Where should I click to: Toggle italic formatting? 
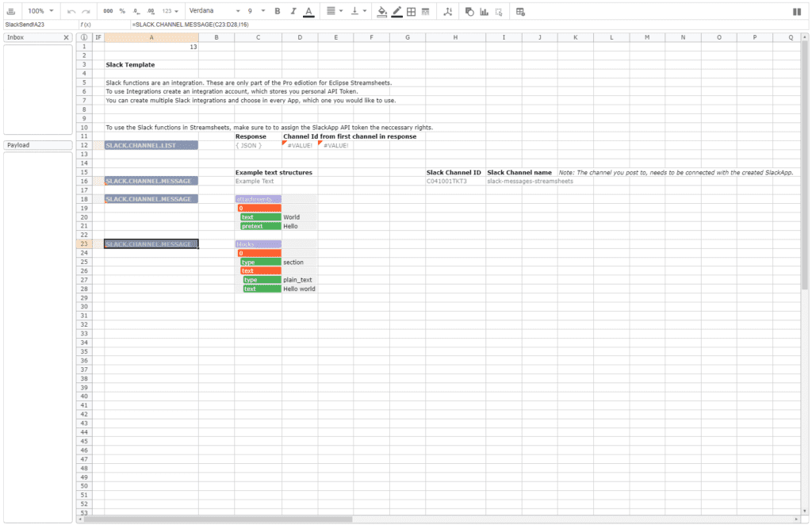pyautogui.click(x=293, y=11)
